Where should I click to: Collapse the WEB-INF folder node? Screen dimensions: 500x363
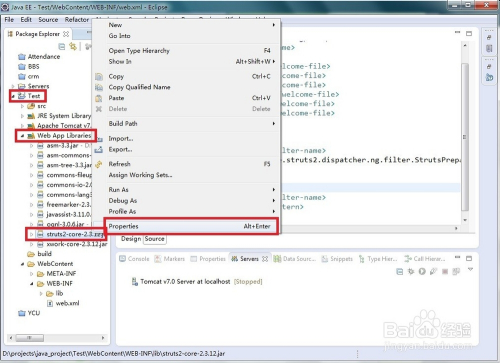point(32,284)
